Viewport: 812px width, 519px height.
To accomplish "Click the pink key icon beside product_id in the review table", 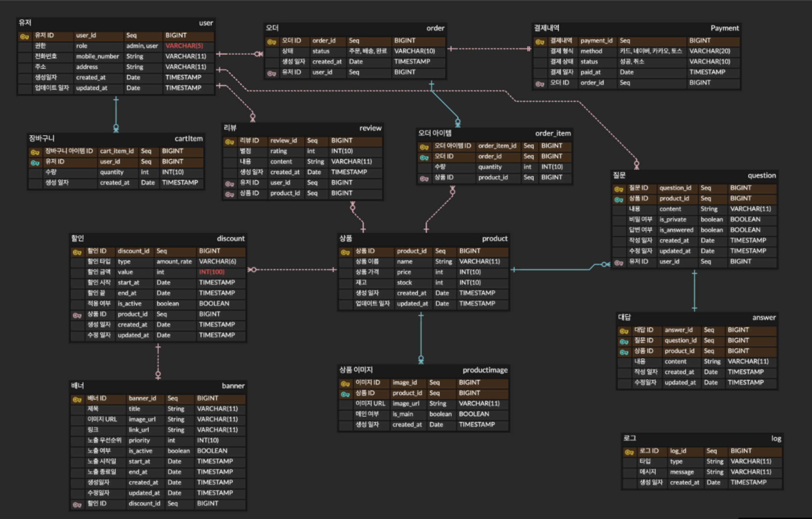I will point(230,194).
